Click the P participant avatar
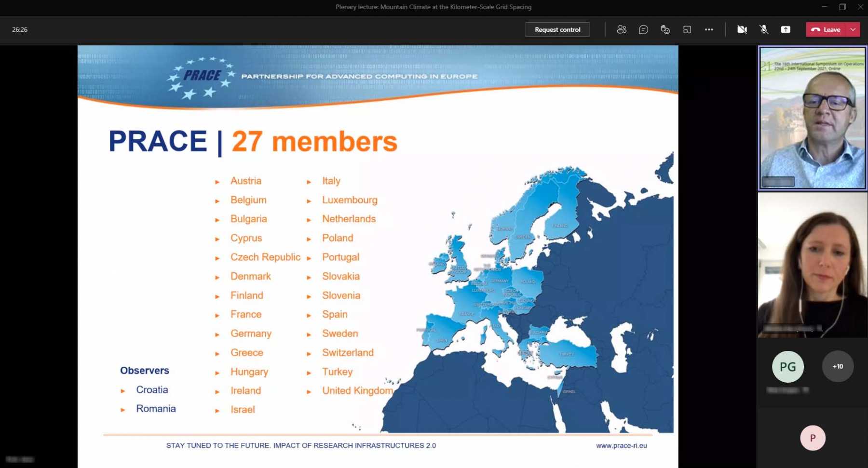Image resolution: width=868 pixels, height=468 pixels. click(813, 438)
